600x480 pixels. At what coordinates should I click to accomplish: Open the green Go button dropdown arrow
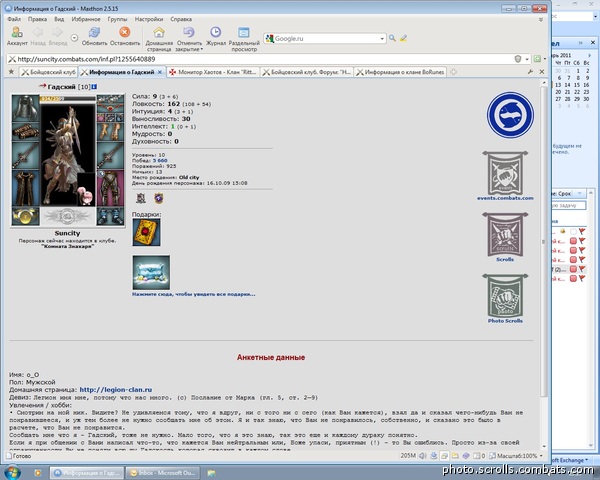coord(545,59)
